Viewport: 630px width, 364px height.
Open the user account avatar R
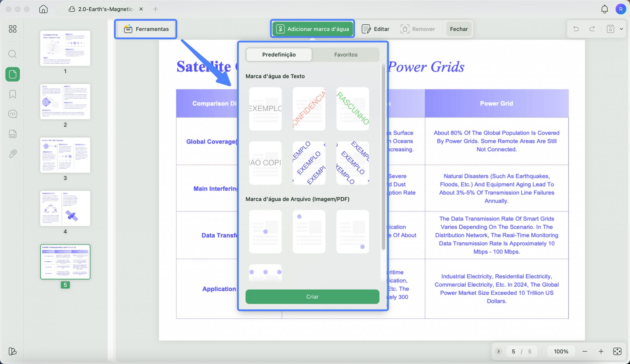coord(621,9)
